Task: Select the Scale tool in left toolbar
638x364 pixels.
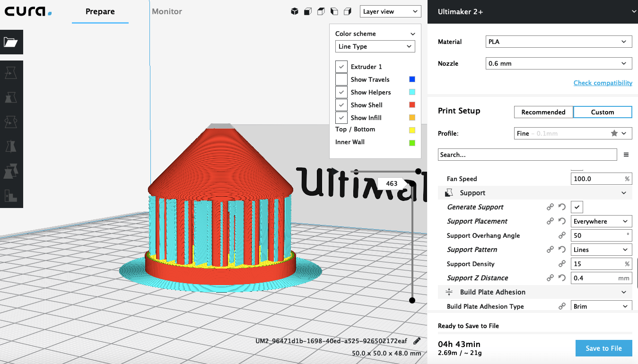Action: coord(11,97)
